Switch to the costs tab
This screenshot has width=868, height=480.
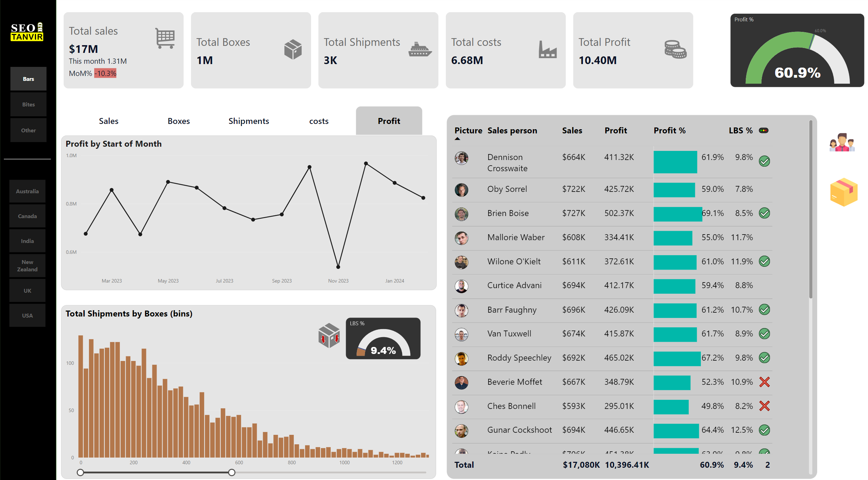(319, 121)
